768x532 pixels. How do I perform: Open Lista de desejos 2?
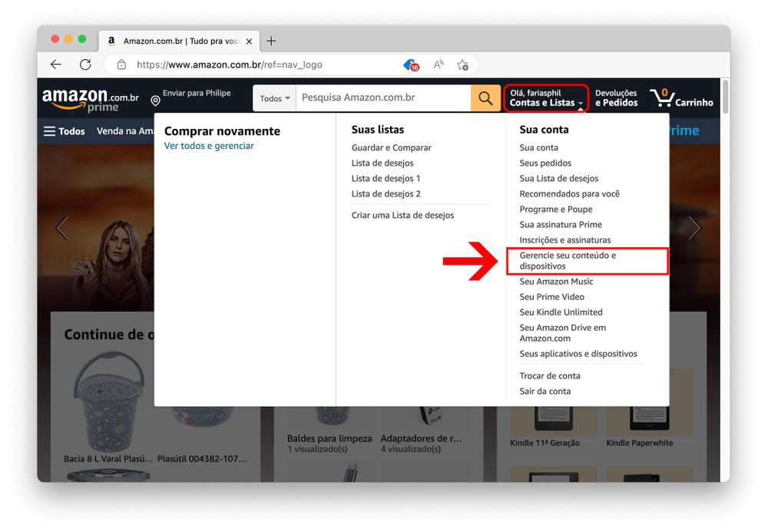click(386, 193)
